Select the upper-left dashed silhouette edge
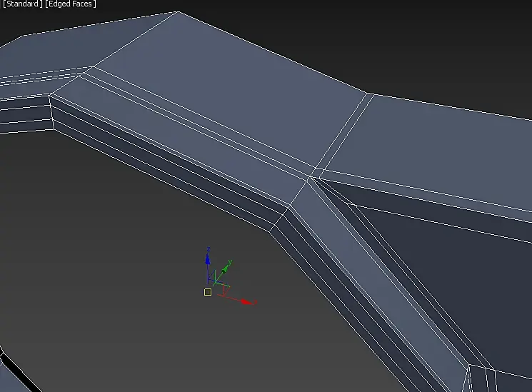This screenshot has height=392, width=532. pos(100,24)
